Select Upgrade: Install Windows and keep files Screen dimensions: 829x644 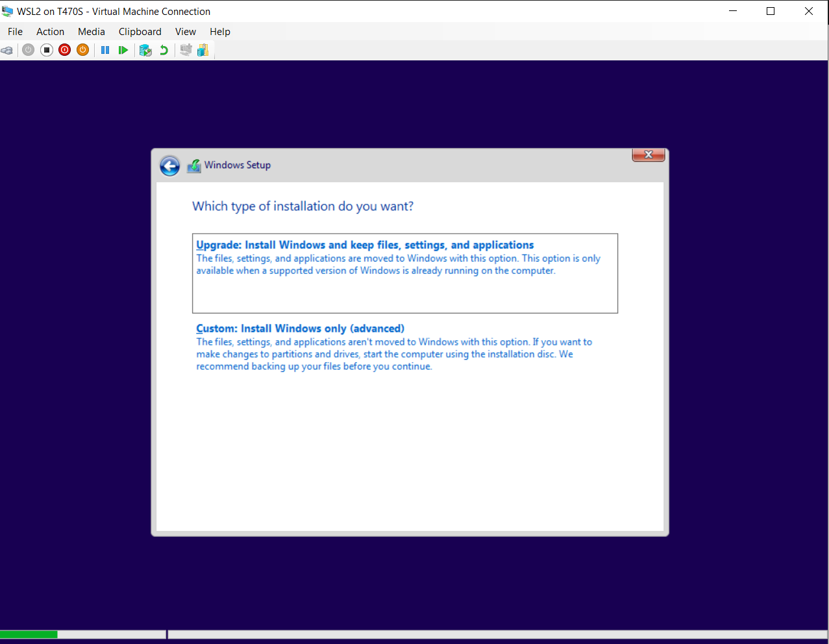click(365, 245)
